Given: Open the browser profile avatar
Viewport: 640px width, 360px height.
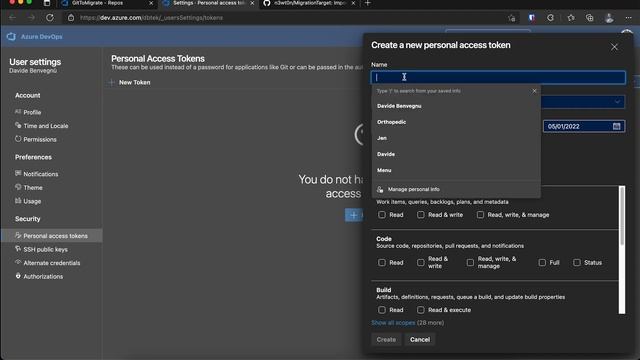Looking at the screenshot, I should (x=609, y=18).
